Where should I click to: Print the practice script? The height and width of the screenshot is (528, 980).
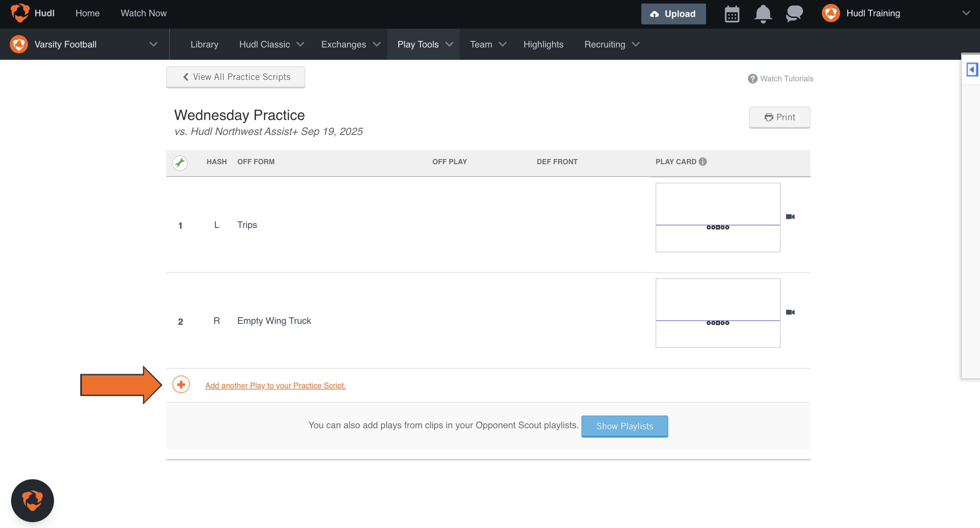780,117
